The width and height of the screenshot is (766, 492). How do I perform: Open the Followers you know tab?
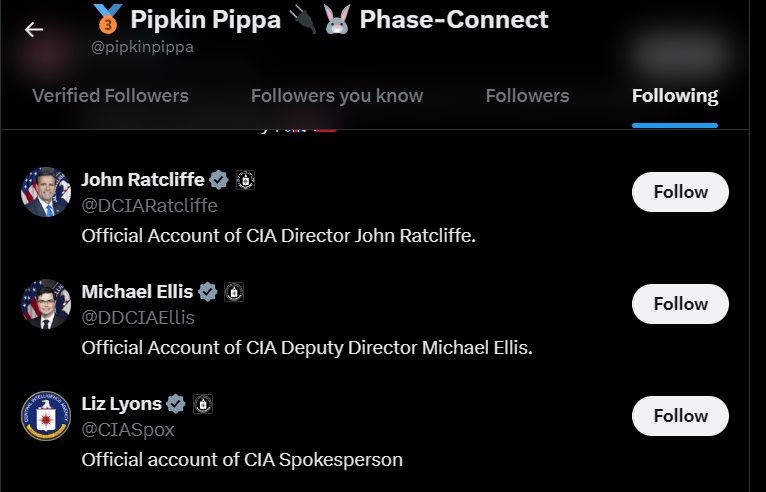pyautogui.click(x=337, y=96)
